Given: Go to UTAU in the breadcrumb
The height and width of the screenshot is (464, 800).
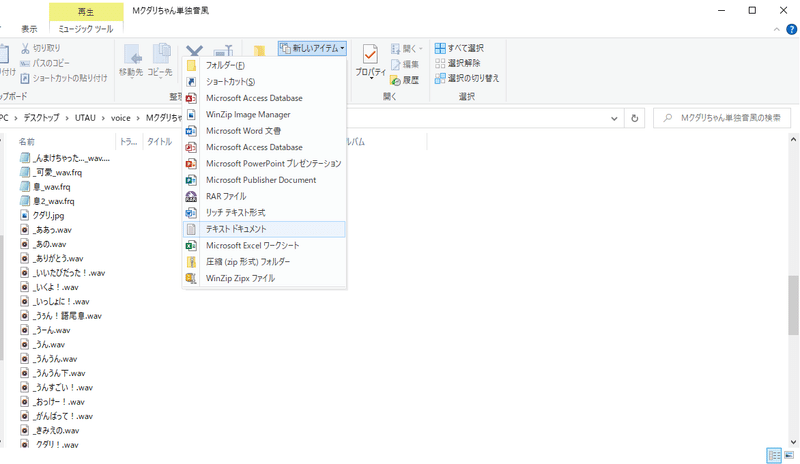Looking at the screenshot, I should tap(85, 118).
